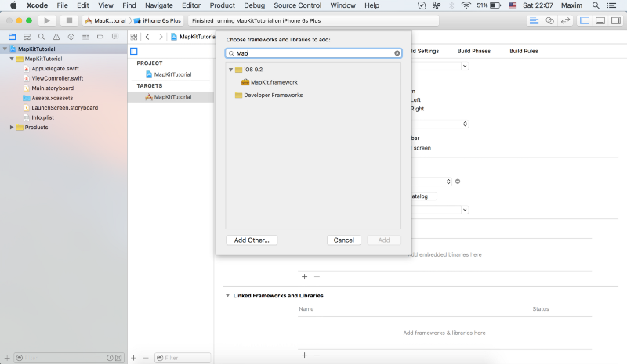Open the dropdown below the atalog field
The image size is (627, 364).
pyautogui.click(x=465, y=210)
